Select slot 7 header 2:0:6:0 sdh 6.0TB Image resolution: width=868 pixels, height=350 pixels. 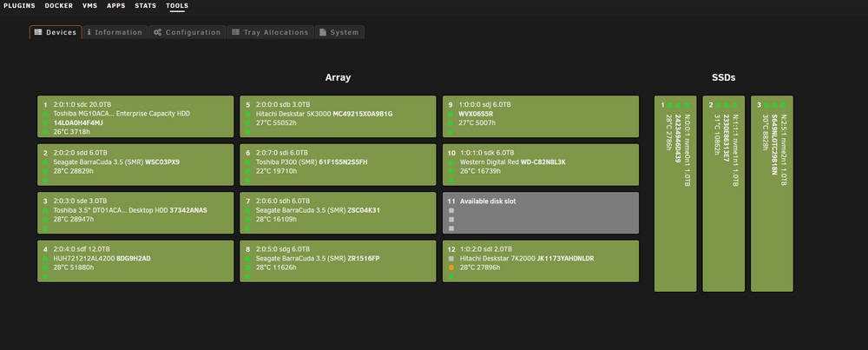click(283, 201)
